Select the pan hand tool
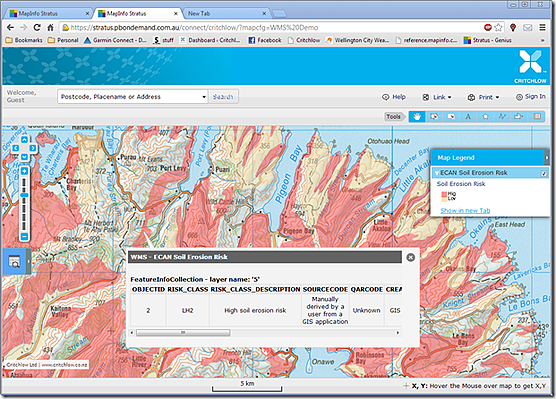Screen dimensions: 556x399 tap(417, 117)
